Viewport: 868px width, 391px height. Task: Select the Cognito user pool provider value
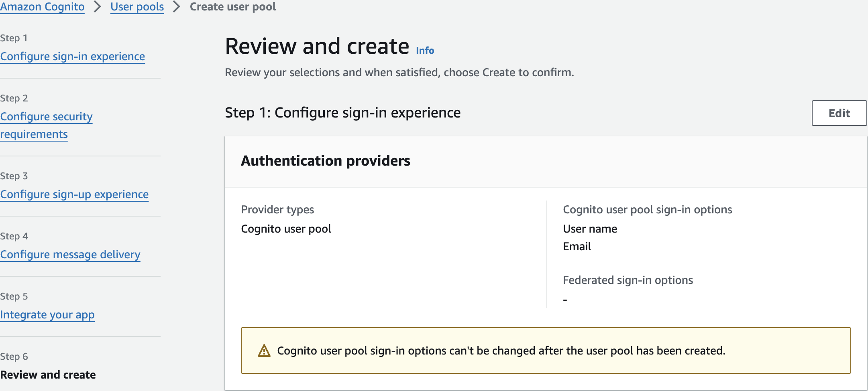(x=286, y=229)
